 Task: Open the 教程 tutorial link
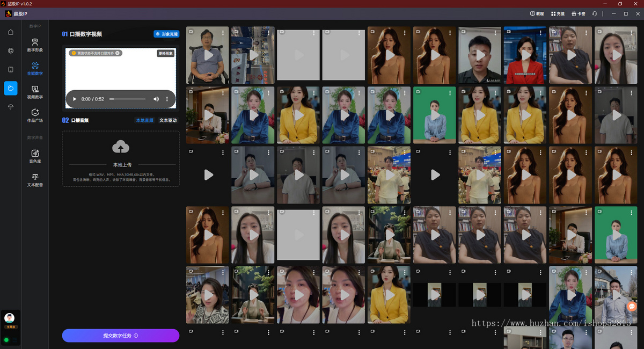(537, 13)
